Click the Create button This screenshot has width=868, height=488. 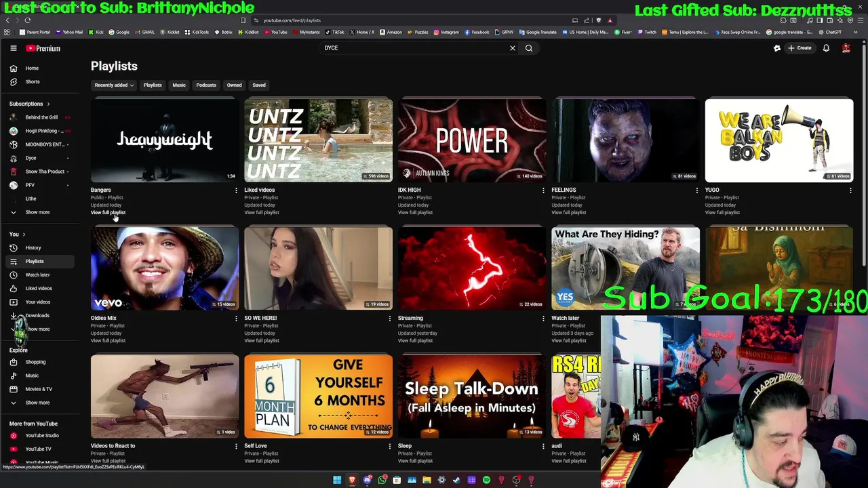[x=799, y=48]
